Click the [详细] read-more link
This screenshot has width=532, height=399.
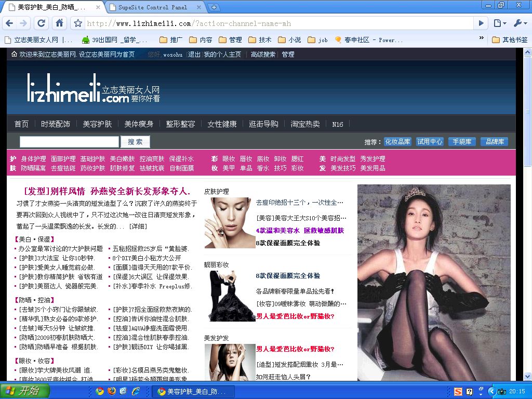[x=138, y=227]
